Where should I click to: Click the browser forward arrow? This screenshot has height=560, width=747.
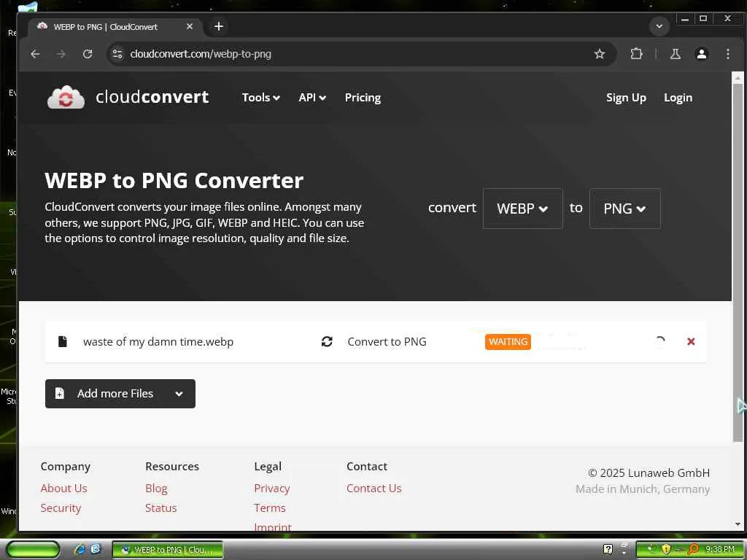(61, 54)
